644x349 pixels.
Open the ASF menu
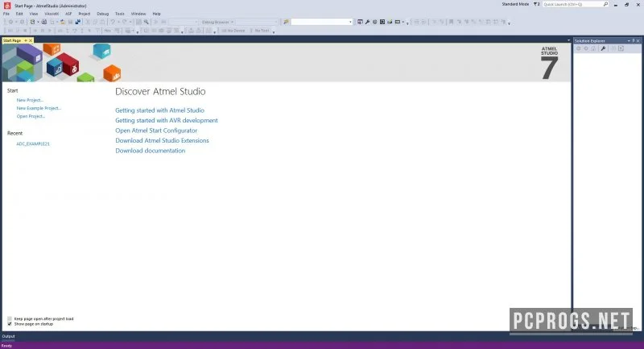68,14
